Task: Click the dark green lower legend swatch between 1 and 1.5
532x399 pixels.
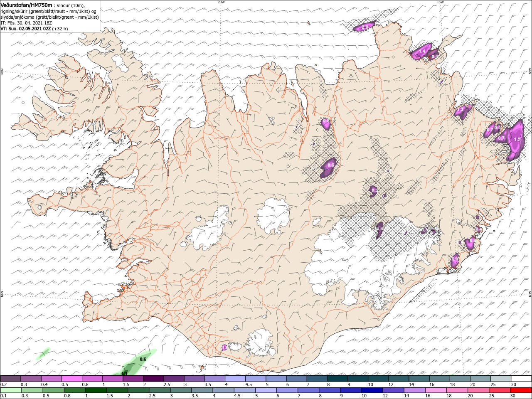Action: pyautogui.click(x=96, y=390)
